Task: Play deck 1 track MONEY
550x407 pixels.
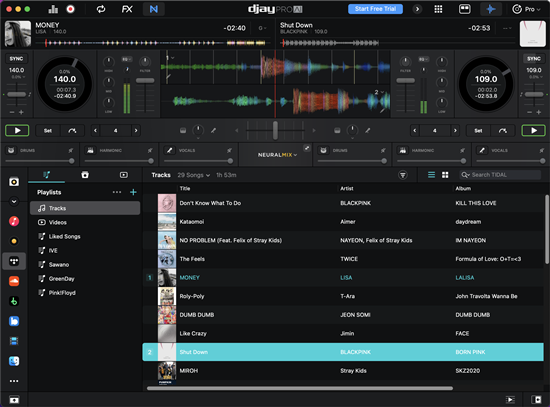Action: coord(17,131)
